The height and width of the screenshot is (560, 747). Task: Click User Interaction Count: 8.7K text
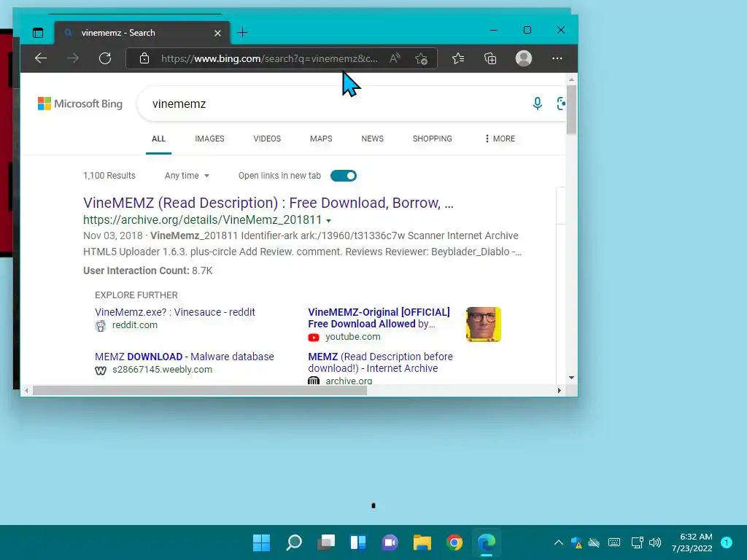pos(147,271)
